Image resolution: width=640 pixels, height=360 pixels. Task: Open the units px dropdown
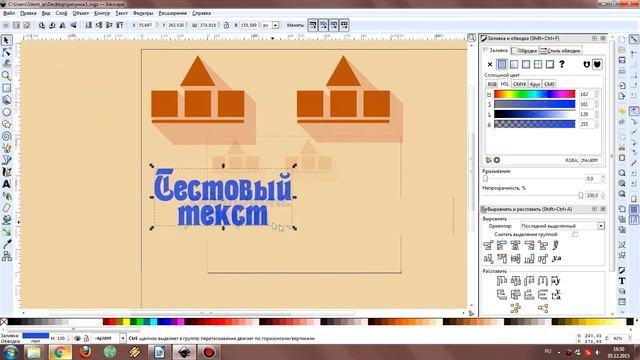tap(271, 25)
